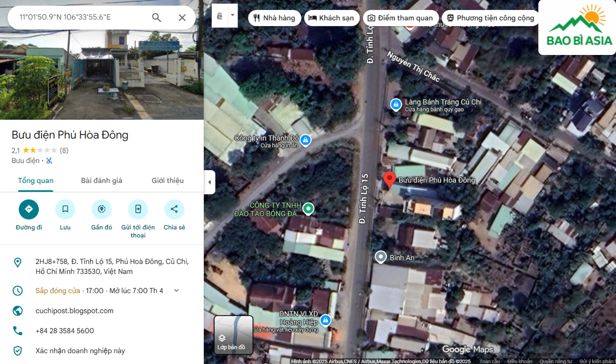
Task: Clear the search with the X icon
Action: (x=182, y=18)
